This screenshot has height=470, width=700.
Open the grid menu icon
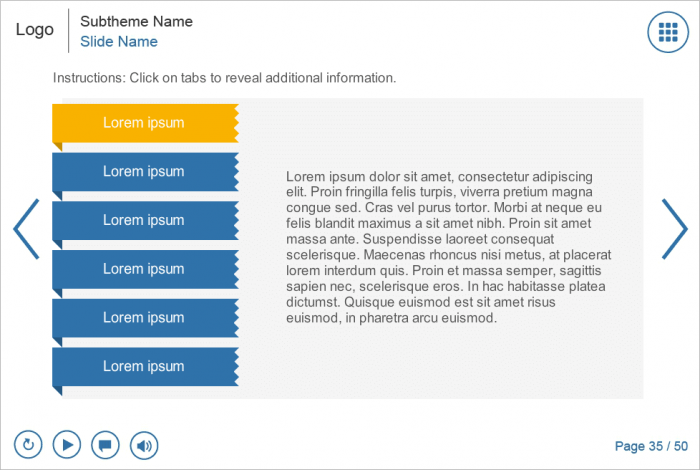click(x=669, y=32)
